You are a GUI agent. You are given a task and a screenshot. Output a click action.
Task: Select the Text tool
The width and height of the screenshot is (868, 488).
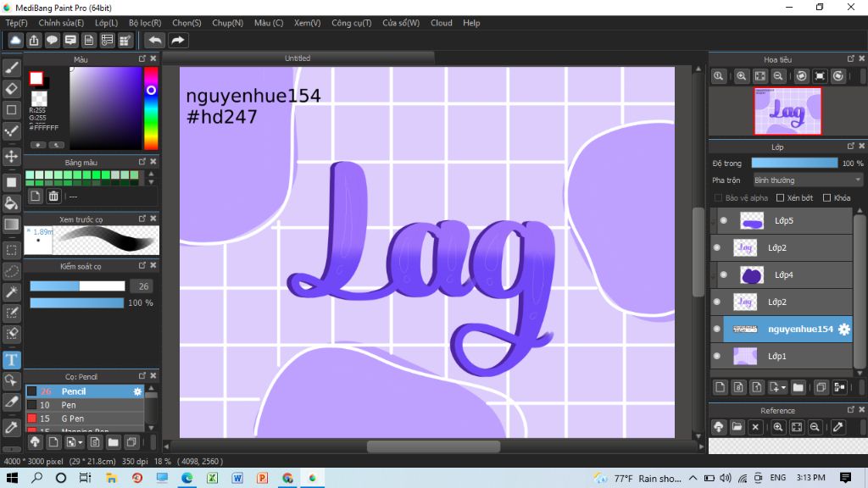12,360
